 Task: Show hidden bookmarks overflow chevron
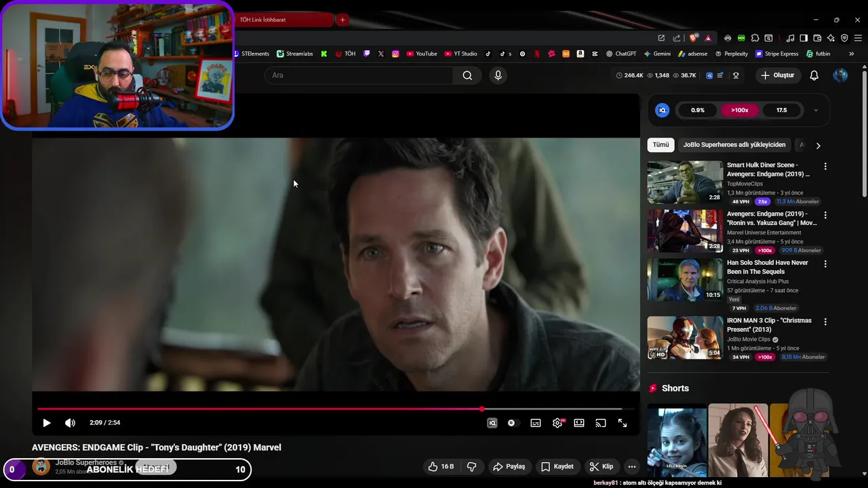(x=852, y=54)
